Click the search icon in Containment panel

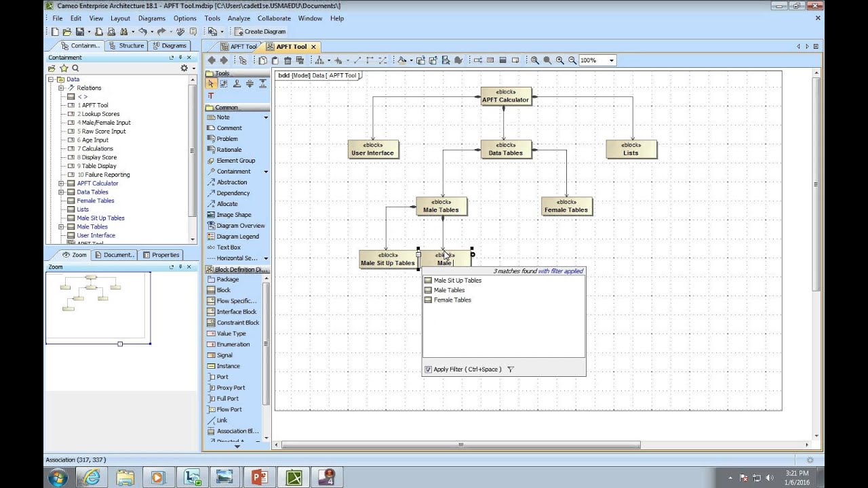coord(75,68)
